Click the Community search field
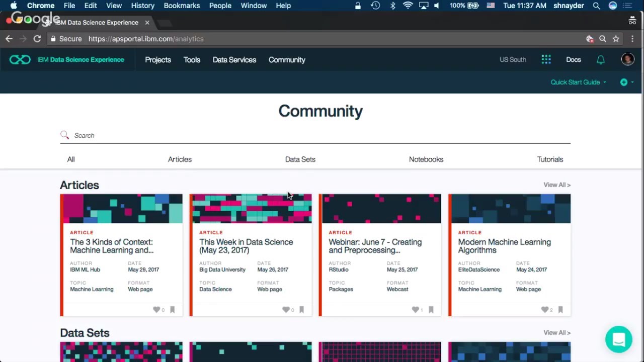 (315, 135)
